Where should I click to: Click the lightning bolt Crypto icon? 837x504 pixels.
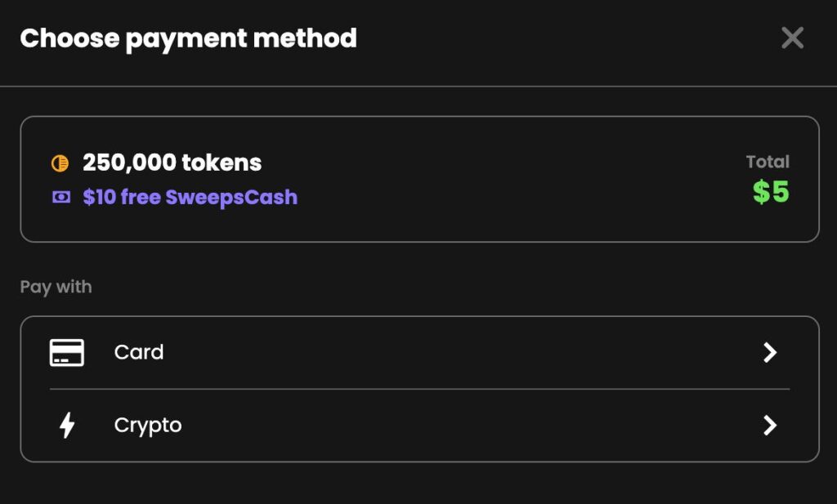point(67,425)
